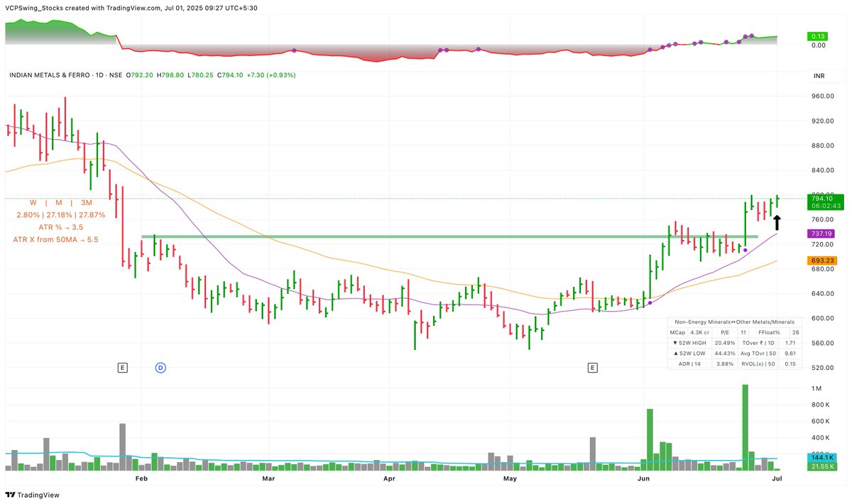Click the W | M | 3M stats text
The height and width of the screenshot is (504, 852).
click(x=60, y=202)
